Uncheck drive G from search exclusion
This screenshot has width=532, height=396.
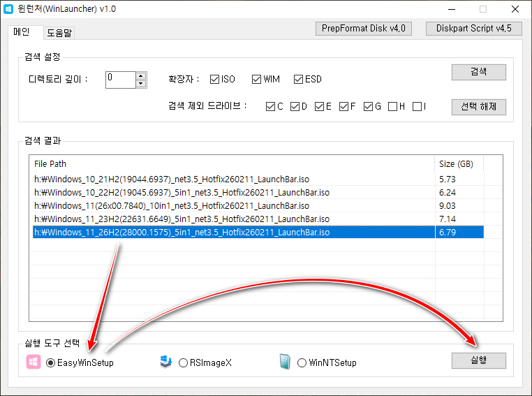(368, 107)
